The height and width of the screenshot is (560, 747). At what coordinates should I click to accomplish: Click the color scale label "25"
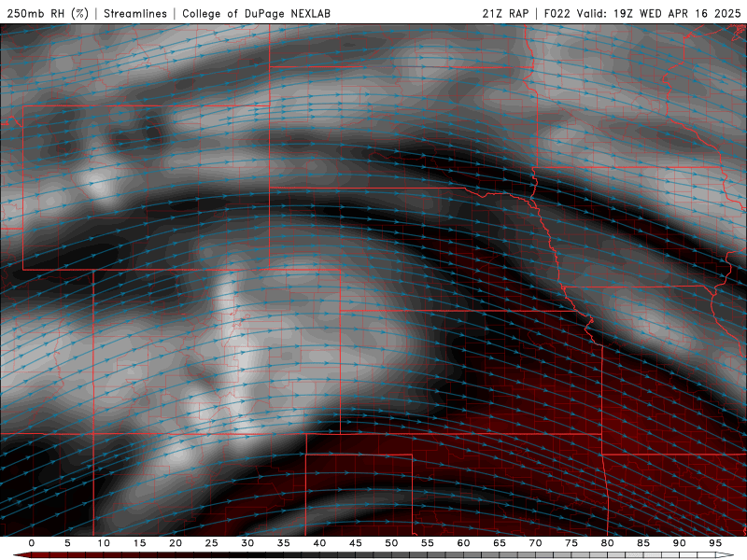(x=212, y=543)
